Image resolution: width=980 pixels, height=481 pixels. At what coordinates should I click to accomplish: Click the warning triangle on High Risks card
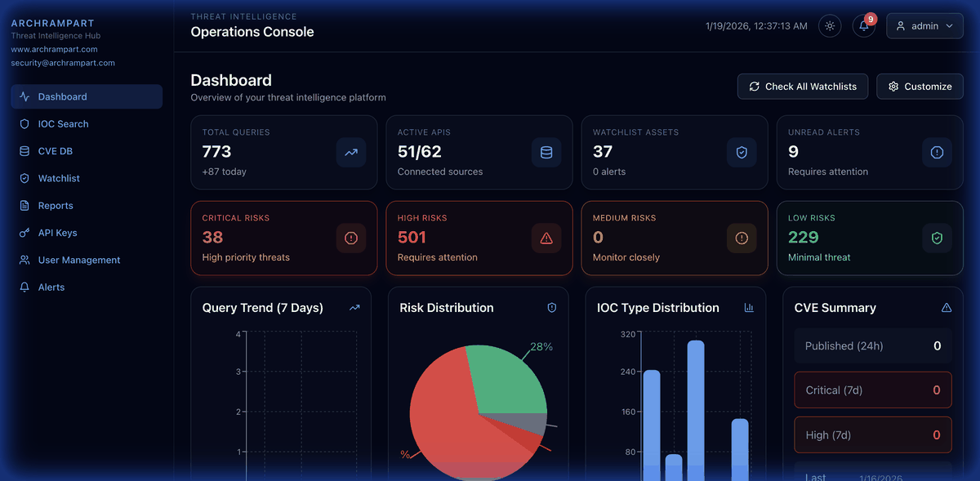click(x=546, y=238)
